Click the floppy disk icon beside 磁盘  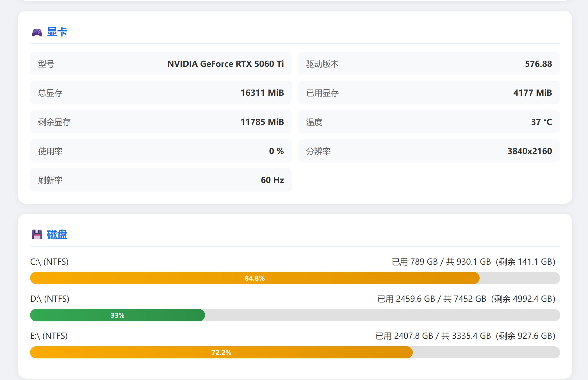coord(37,235)
